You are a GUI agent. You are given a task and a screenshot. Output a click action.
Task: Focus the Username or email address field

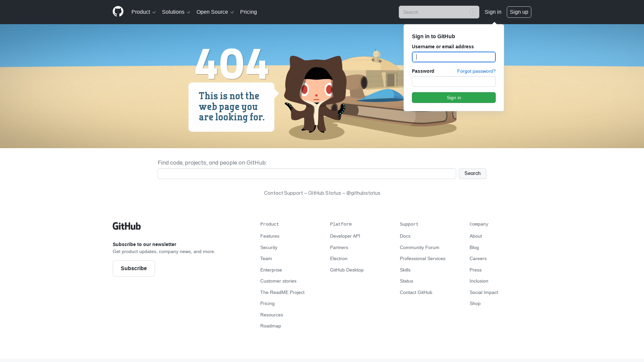(453, 57)
